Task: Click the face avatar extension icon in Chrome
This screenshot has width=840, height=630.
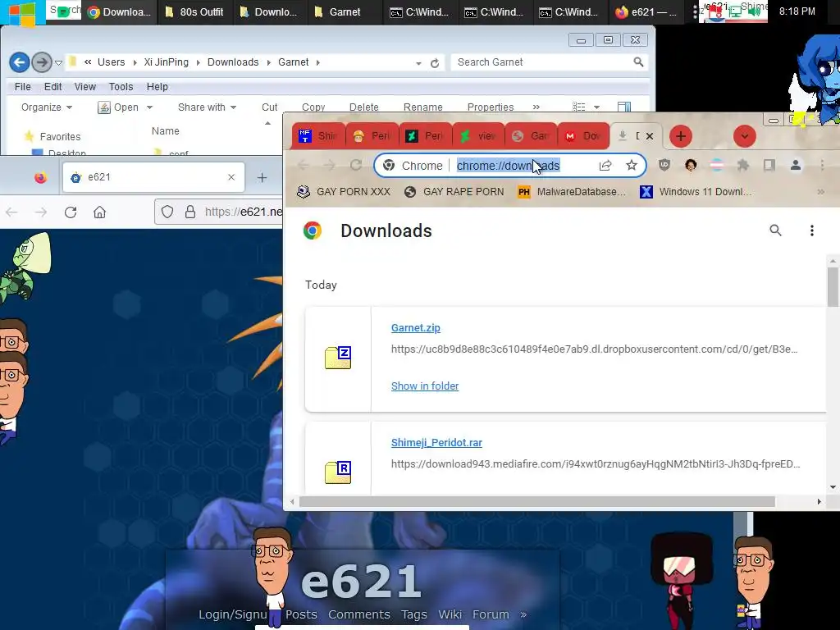Action: tap(691, 165)
